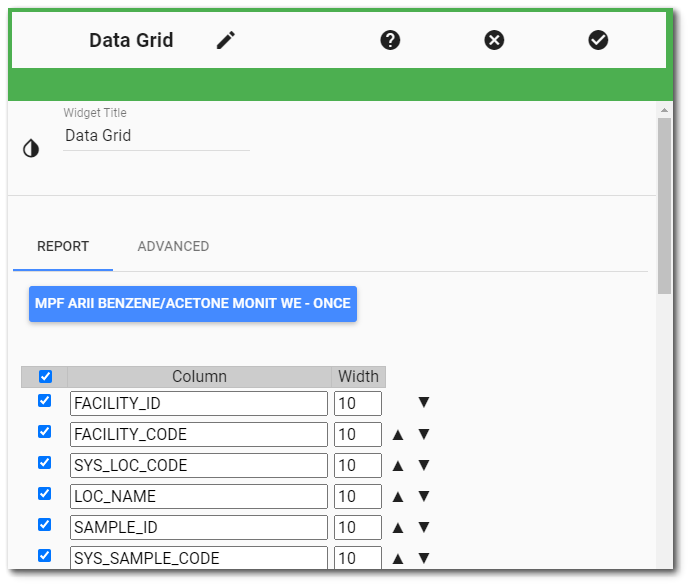Screen dimensions: 689x585
Task: Click the MPF ARII BENZENE/ACETONE MONIT WE - ONCE button
Action: coord(193,304)
